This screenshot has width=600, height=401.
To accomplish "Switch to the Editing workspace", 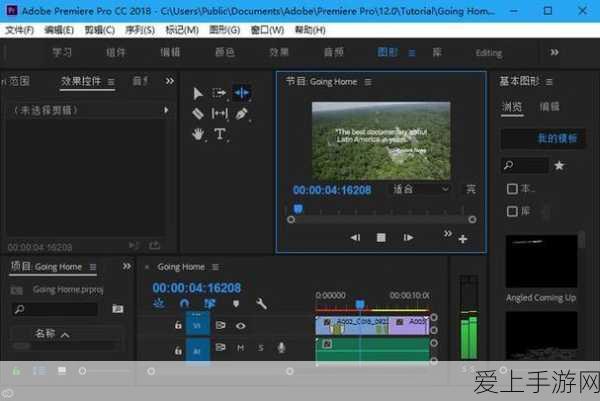I will [x=489, y=53].
